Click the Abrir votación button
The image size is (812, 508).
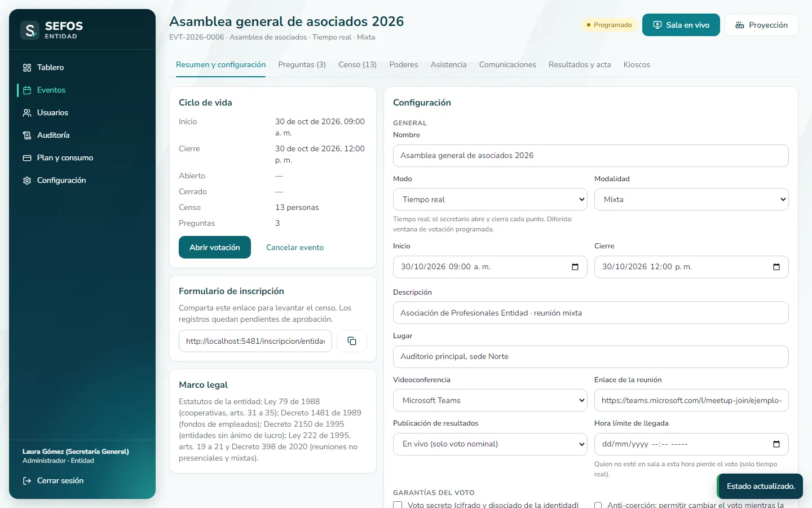click(215, 247)
